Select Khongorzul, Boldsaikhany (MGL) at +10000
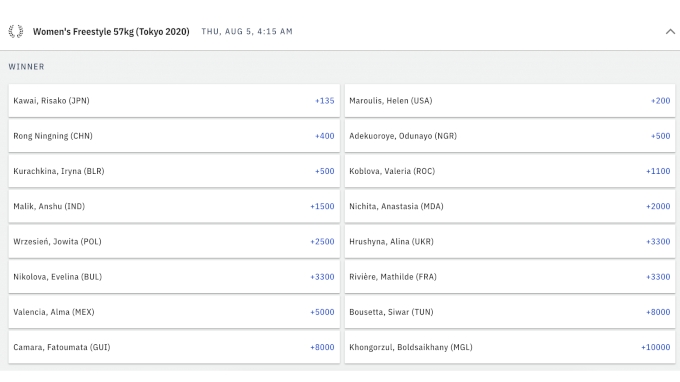The width and height of the screenshot is (680, 382). pyautogui.click(x=510, y=347)
